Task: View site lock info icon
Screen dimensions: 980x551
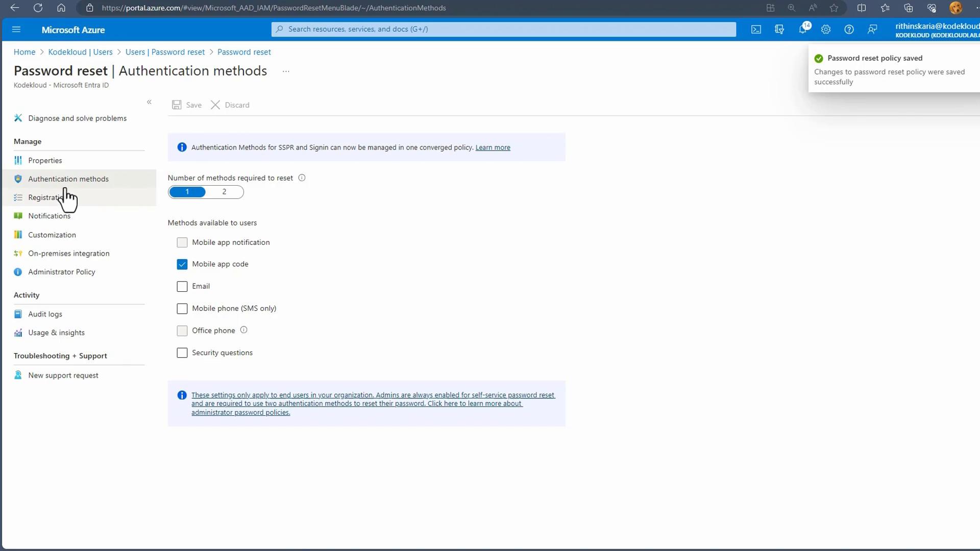Action: 90,8
